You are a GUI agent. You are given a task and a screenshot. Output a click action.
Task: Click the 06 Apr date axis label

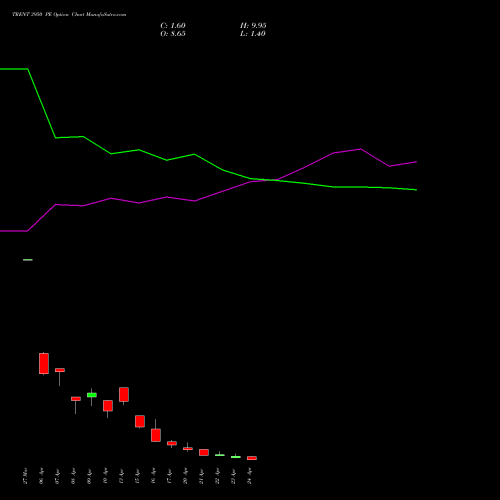pyautogui.click(x=41, y=476)
